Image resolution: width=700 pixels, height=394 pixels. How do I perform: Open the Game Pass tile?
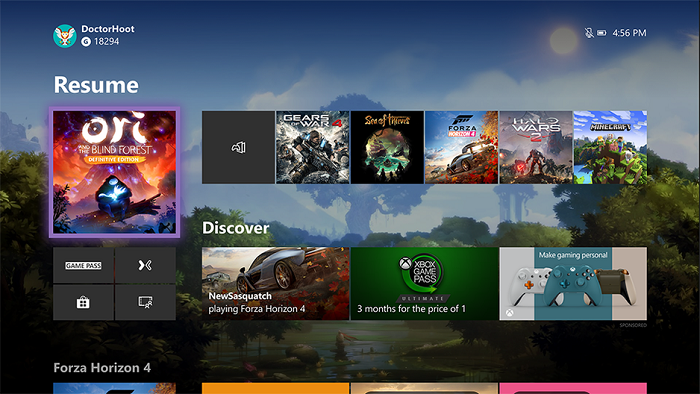pyautogui.click(x=83, y=265)
